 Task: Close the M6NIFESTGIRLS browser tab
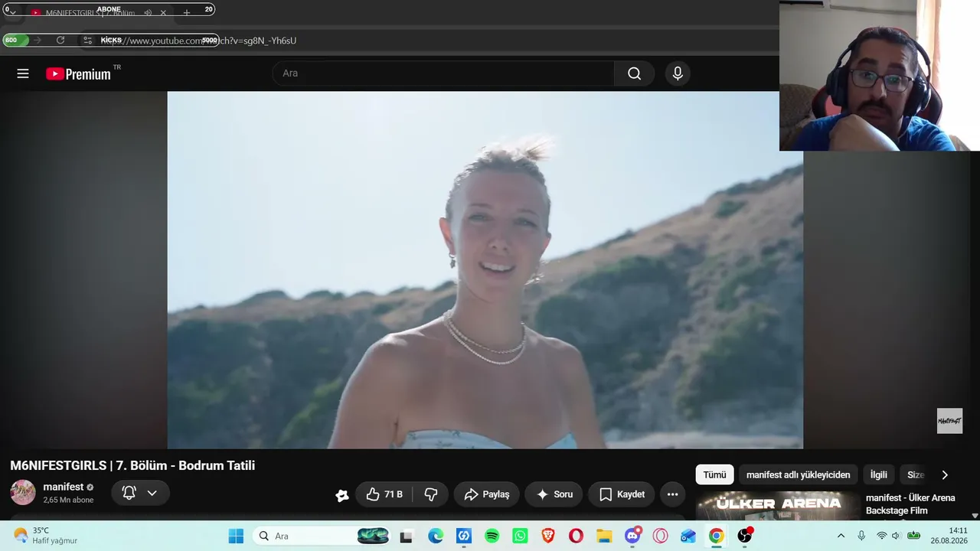(x=163, y=13)
